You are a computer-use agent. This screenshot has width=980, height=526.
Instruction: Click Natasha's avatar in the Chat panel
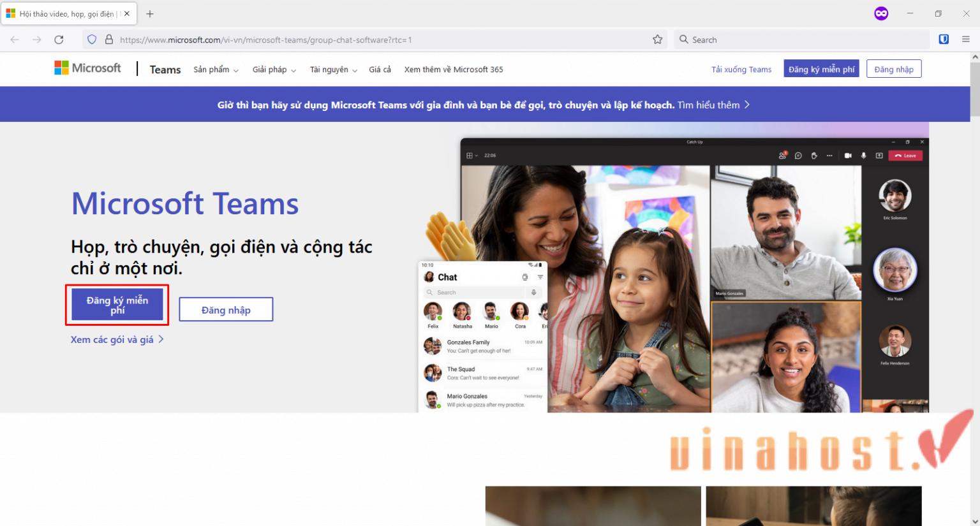(462, 311)
